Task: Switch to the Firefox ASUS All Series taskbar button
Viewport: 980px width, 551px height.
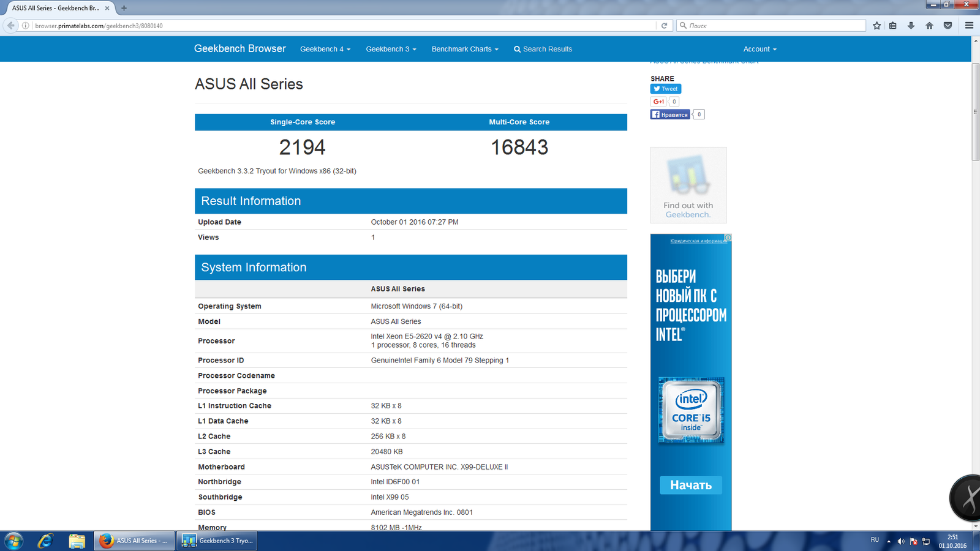Action: click(134, 541)
